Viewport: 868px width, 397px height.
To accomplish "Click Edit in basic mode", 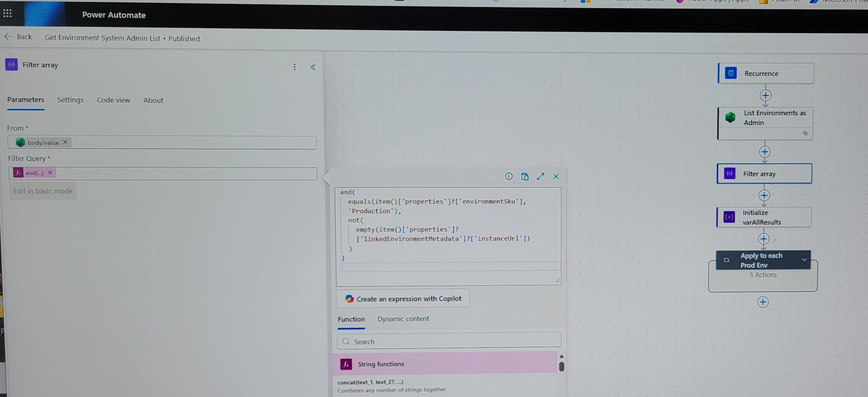I will tap(43, 191).
